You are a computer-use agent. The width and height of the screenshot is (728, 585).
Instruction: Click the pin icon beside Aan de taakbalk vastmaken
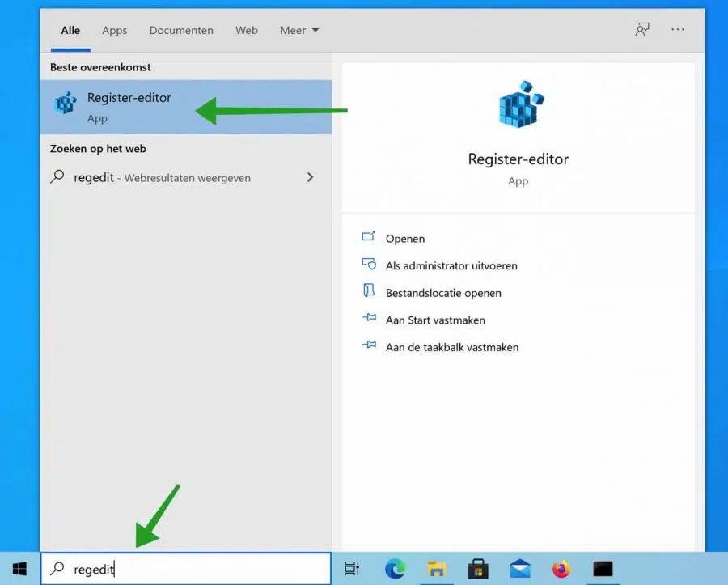pos(369,345)
